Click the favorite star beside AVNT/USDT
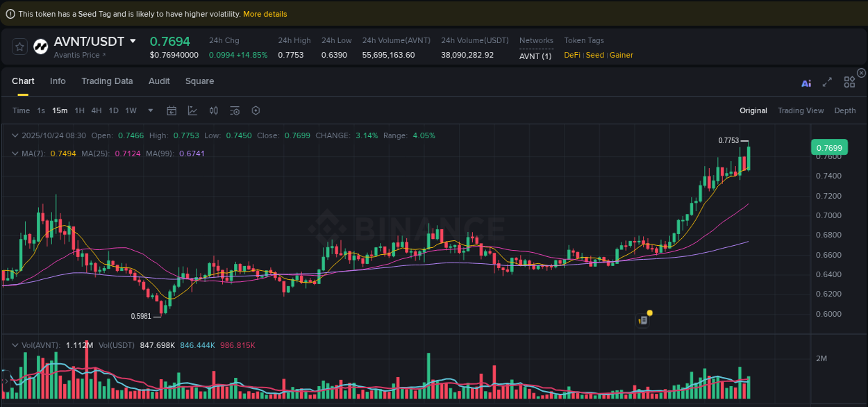This screenshot has height=407, width=868. coord(19,46)
